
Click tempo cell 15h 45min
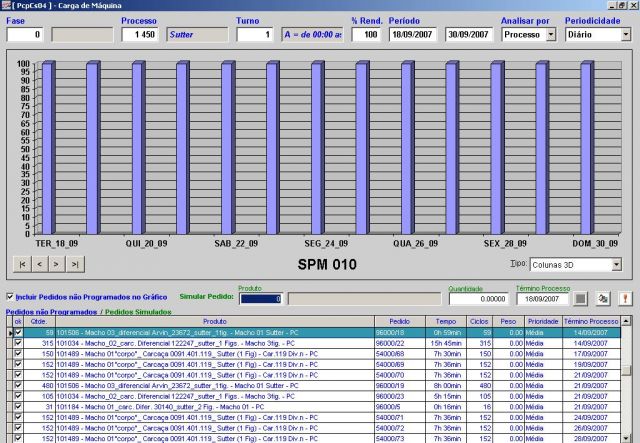click(x=446, y=343)
